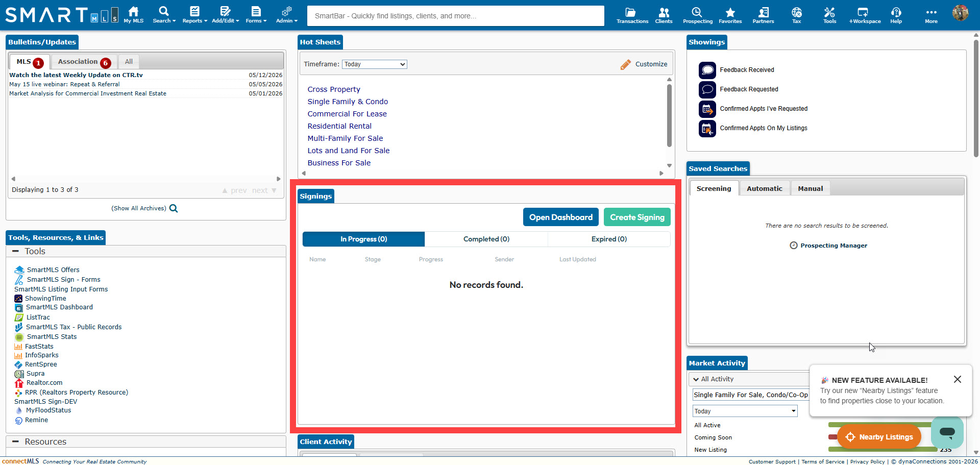Open the Single Family & Condo hot sheet
The width and height of the screenshot is (980, 465).
coord(348,102)
